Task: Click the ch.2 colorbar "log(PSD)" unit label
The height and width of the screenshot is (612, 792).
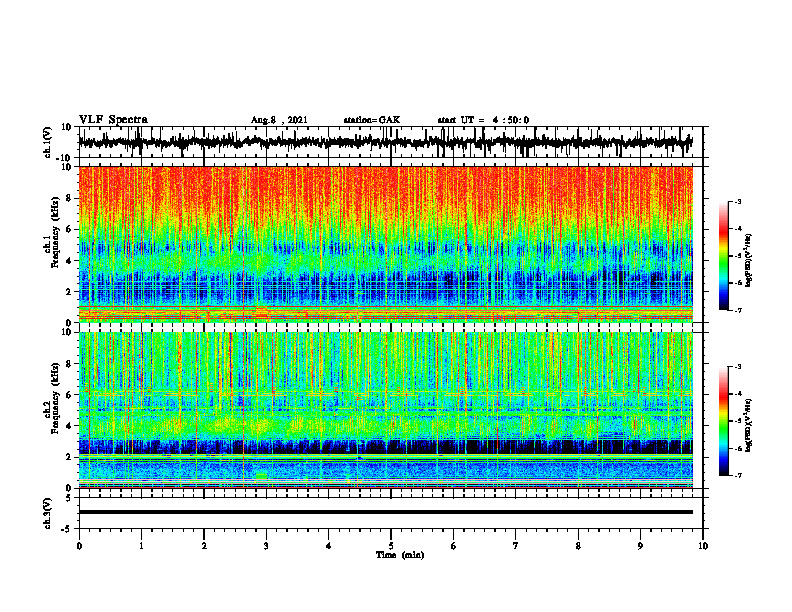Action: pyautogui.click(x=748, y=424)
